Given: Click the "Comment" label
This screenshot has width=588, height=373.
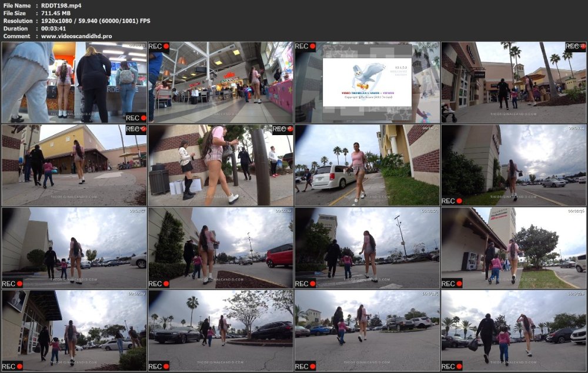Looking at the screenshot, I should [16, 36].
